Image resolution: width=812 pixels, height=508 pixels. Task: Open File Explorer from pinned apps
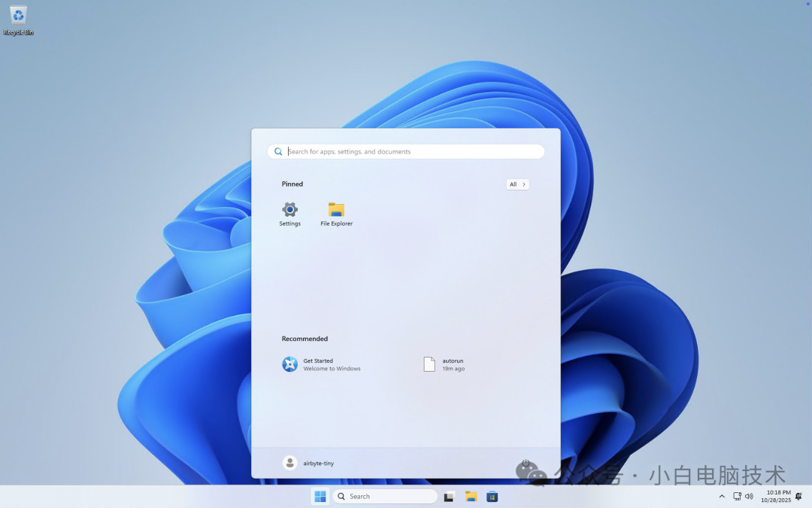tap(336, 214)
